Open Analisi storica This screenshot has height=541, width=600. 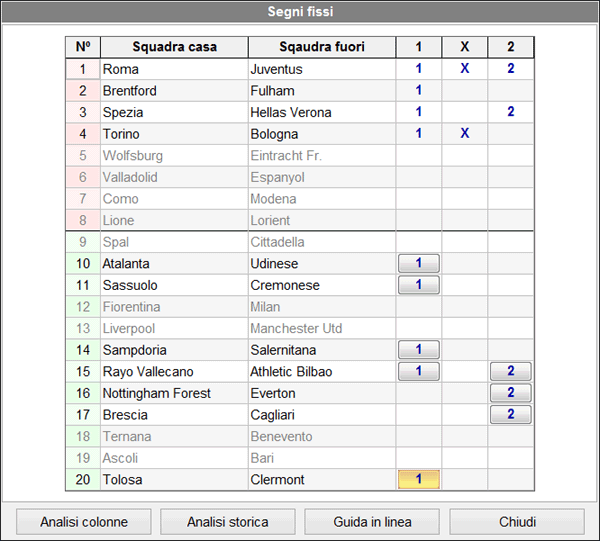(227, 522)
